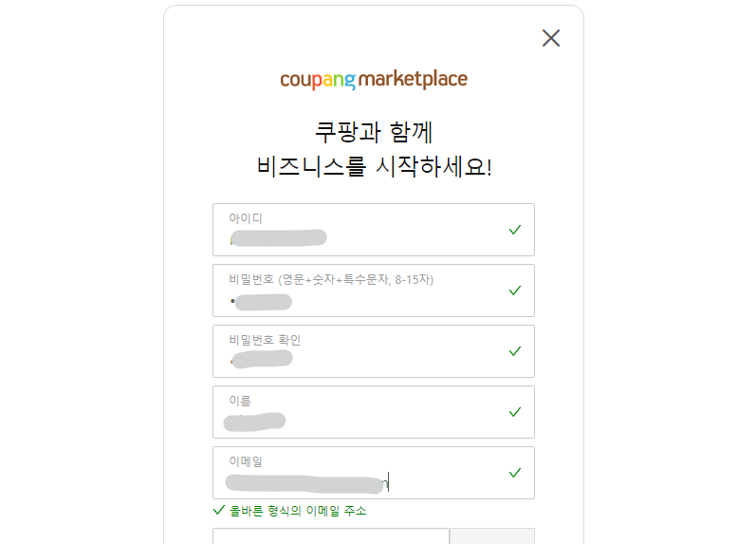Click into the 비밀번호 password field
The width and height of the screenshot is (756, 544).
360,301
